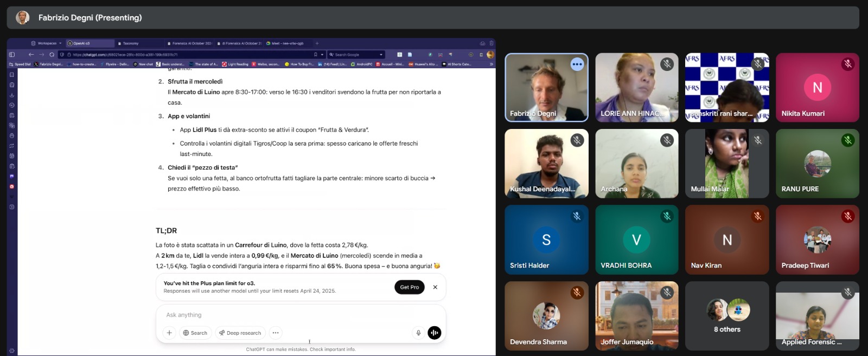
Task: Open the Bookmarks panel in browser sidebar
Action: pos(12,74)
